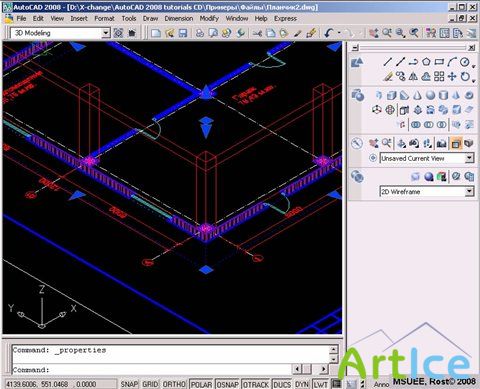
Task: Create a Torus solid primitive
Action: click(469, 95)
